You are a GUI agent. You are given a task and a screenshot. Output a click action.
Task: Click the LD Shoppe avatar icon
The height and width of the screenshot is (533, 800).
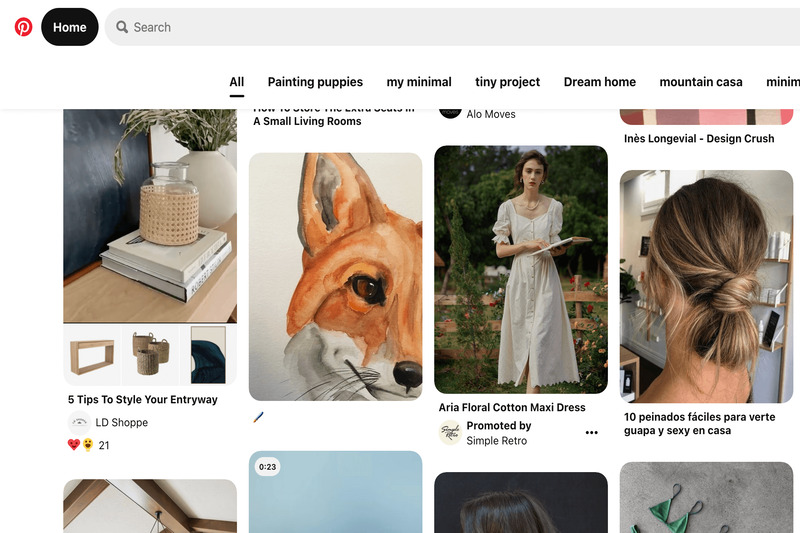click(79, 422)
